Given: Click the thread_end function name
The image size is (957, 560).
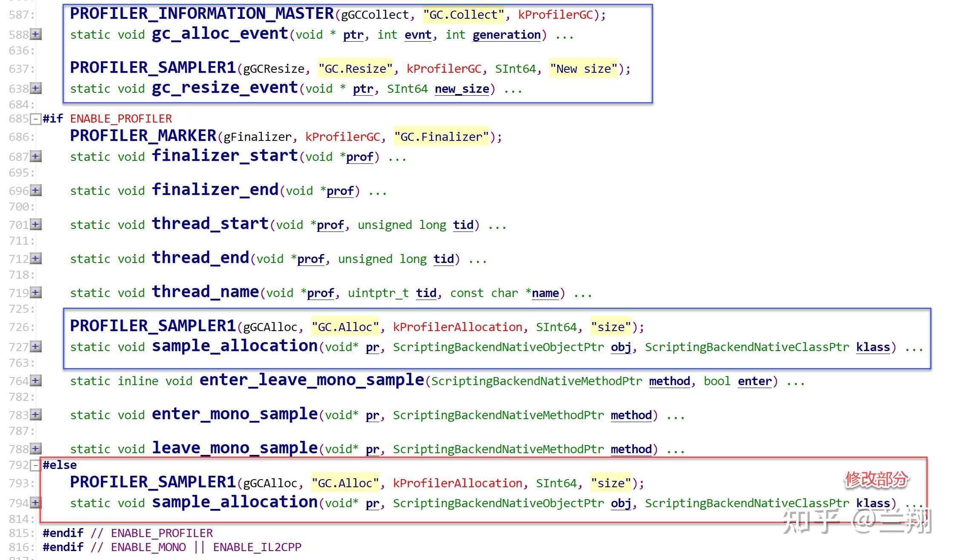Looking at the screenshot, I should click(x=201, y=258).
